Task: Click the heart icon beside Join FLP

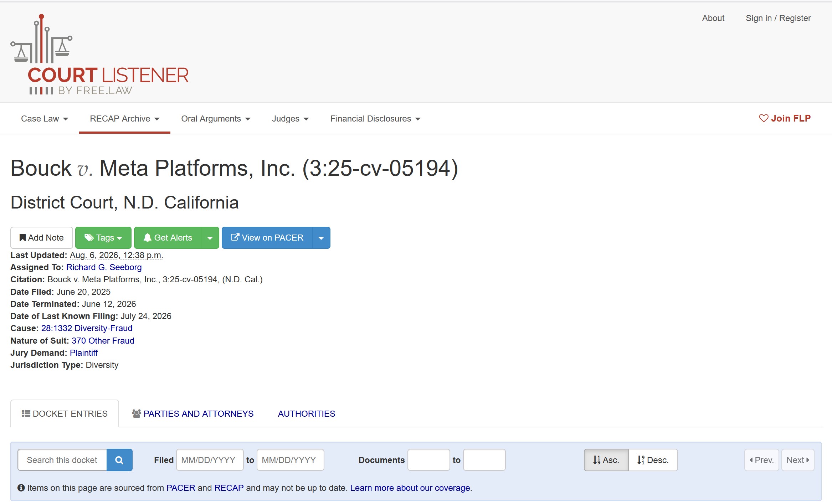Action: [x=764, y=118]
